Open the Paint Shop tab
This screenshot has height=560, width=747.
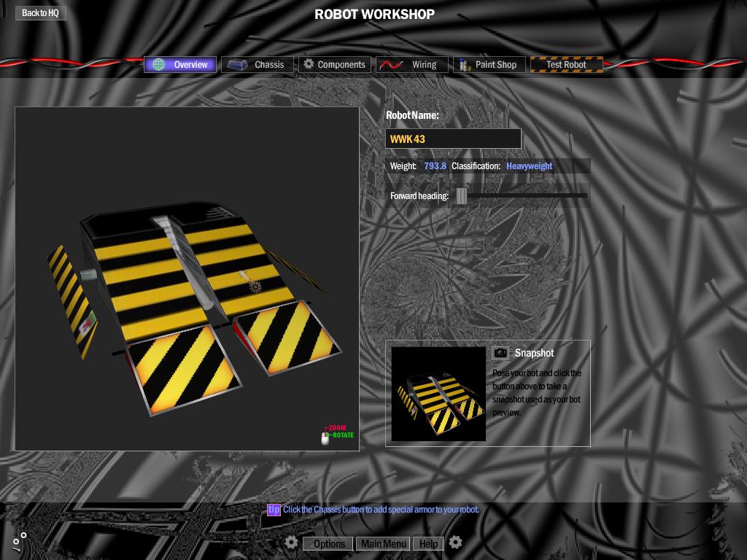489,64
